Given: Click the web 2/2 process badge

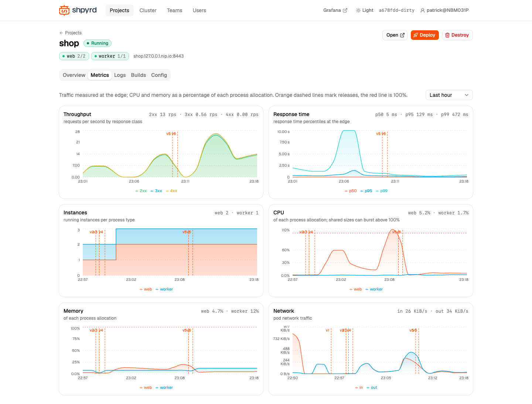Looking at the screenshot, I should point(74,56).
